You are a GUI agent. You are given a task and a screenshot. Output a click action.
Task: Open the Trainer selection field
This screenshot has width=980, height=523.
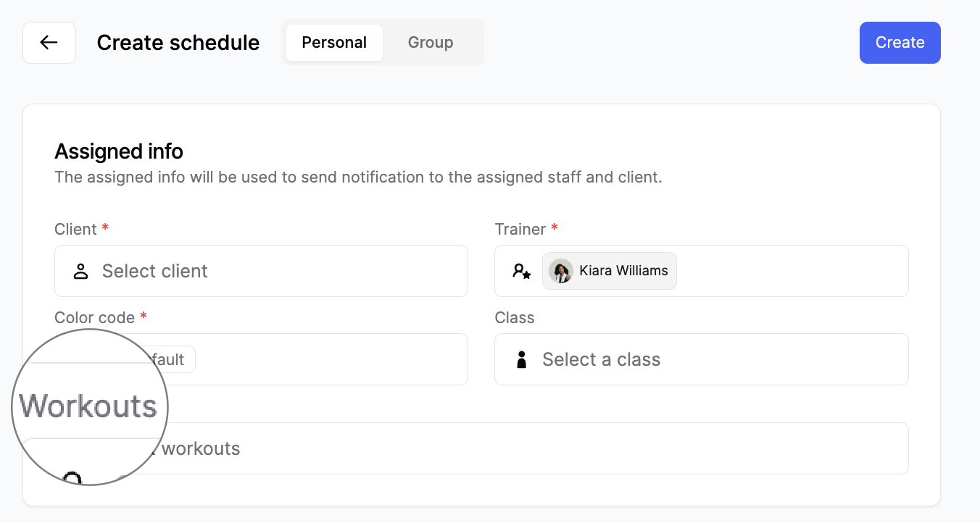[790, 271]
